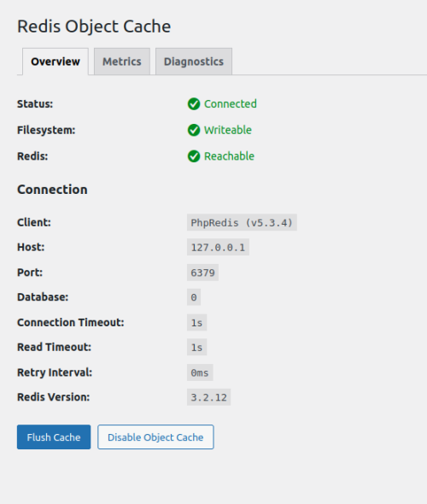This screenshot has height=504, width=427.
Task: Click the Status: label
Action: tap(35, 104)
